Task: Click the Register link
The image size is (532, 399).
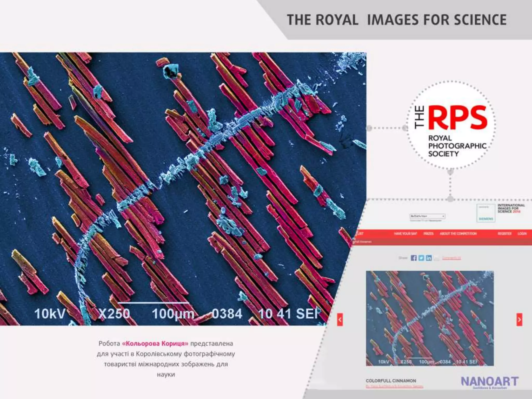Action: (504, 234)
